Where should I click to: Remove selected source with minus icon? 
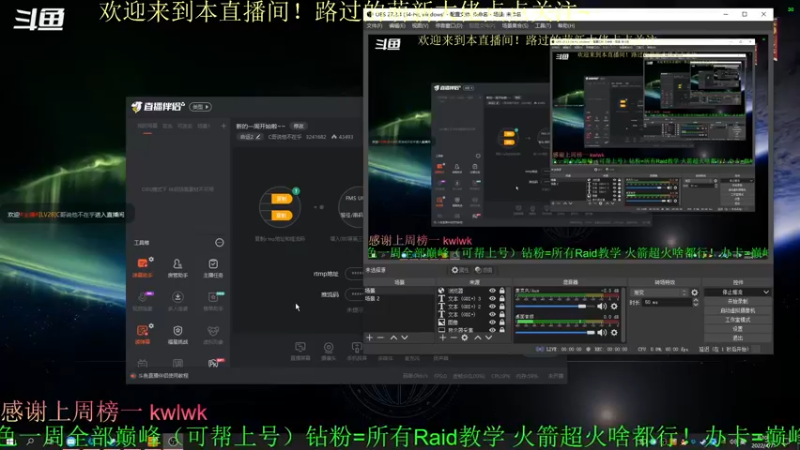pyautogui.click(x=453, y=338)
